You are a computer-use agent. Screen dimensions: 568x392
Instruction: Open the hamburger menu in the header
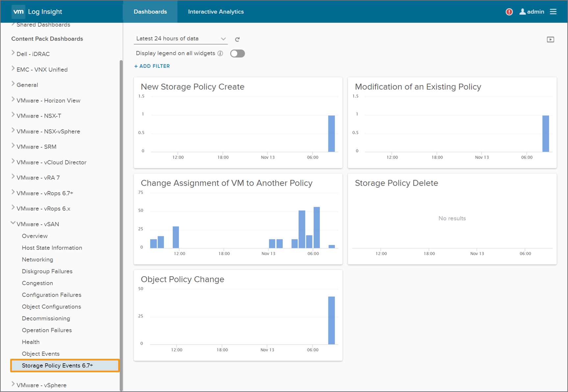click(x=553, y=12)
